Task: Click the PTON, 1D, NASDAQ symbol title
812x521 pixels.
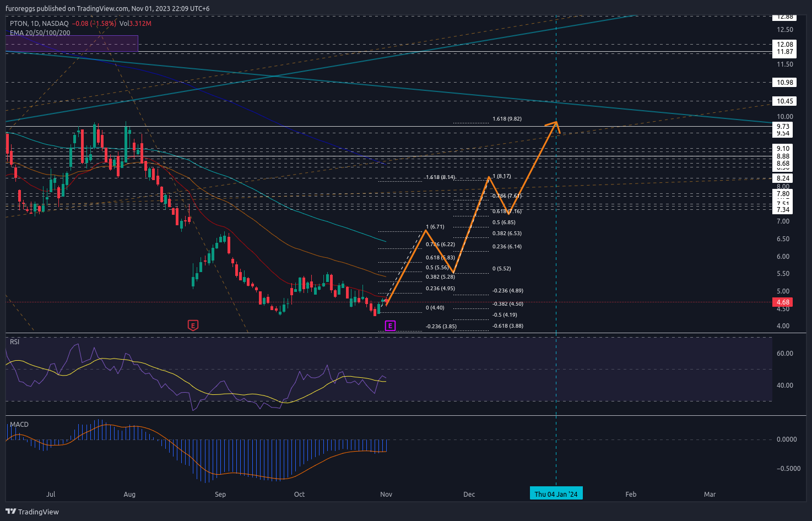Action: 39,24
